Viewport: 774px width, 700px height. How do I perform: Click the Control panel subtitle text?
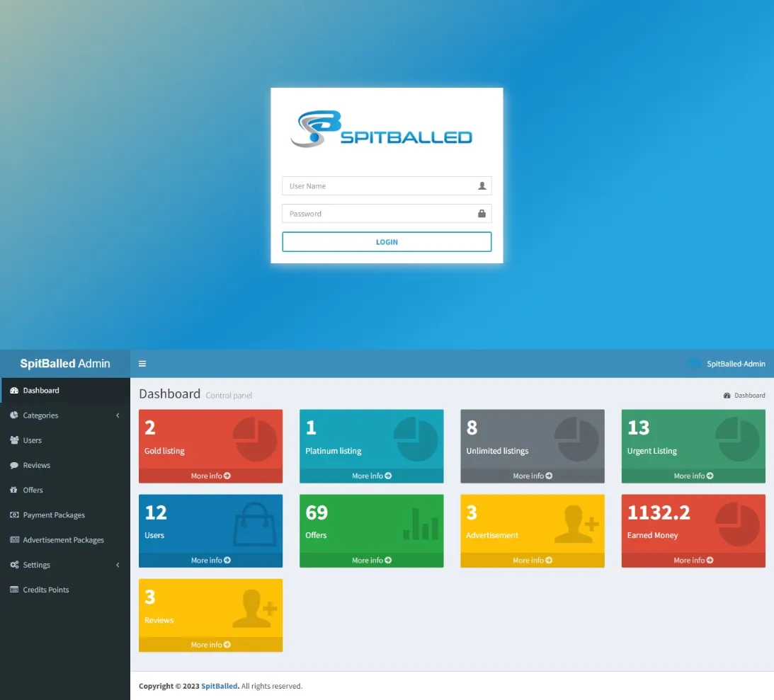(x=229, y=396)
